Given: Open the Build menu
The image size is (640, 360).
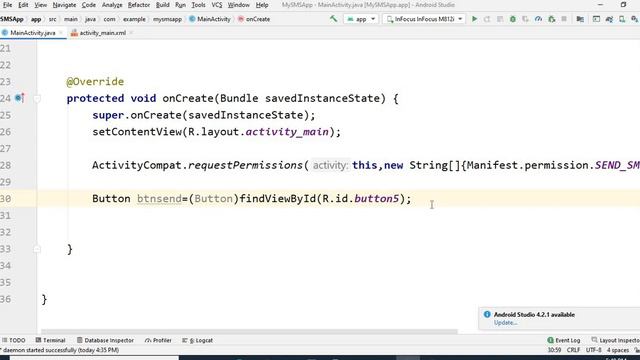Looking at the screenshot, I should click(x=162, y=5).
